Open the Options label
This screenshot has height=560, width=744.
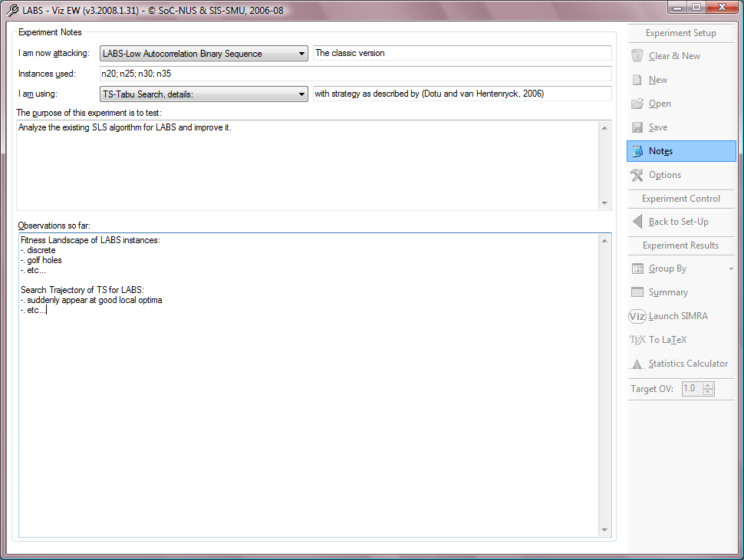pos(665,175)
